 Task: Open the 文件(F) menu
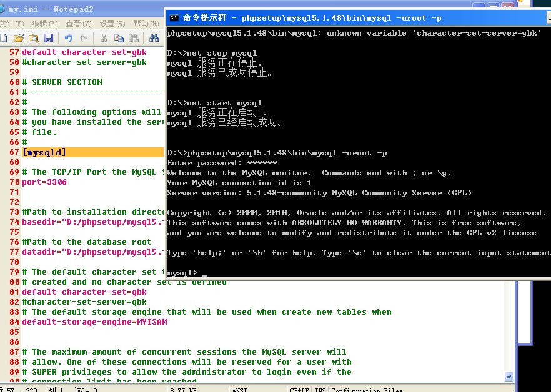12,24
